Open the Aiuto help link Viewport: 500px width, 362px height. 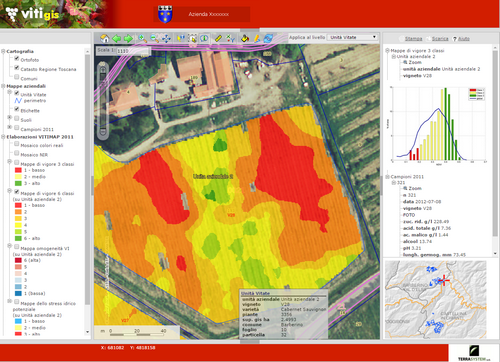pyautogui.click(x=463, y=39)
